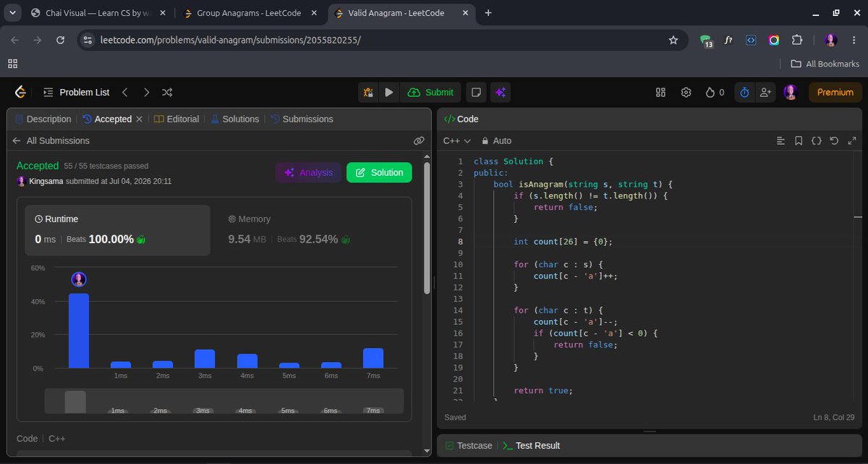The image size is (868, 464).
Task: Open the Chrome tab search chevron
Action: [12, 13]
